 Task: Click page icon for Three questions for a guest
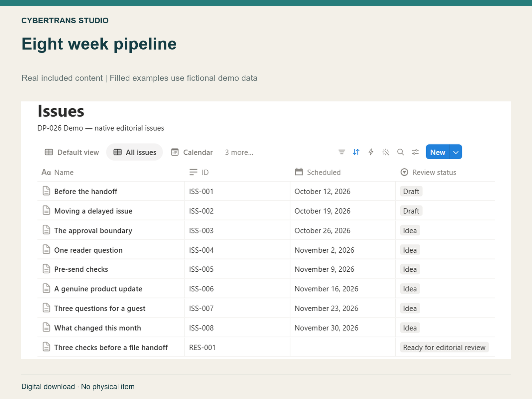point(47,308)
